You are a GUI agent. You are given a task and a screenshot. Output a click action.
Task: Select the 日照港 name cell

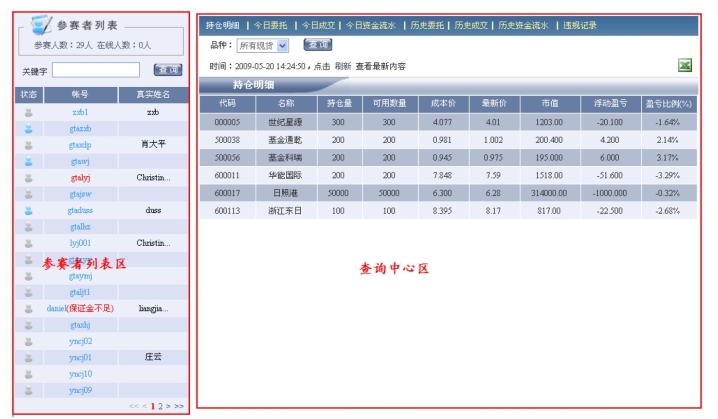[286, 193]
